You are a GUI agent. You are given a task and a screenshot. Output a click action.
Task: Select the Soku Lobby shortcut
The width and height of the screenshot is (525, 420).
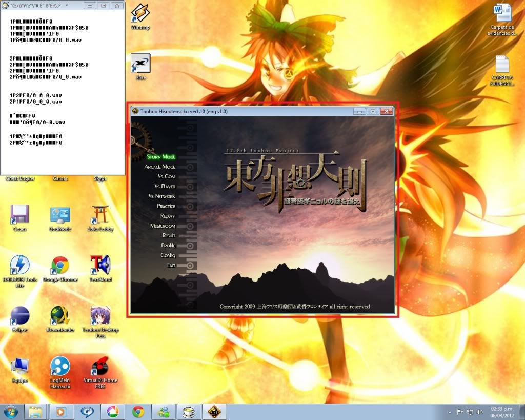(x=100, y=218)
